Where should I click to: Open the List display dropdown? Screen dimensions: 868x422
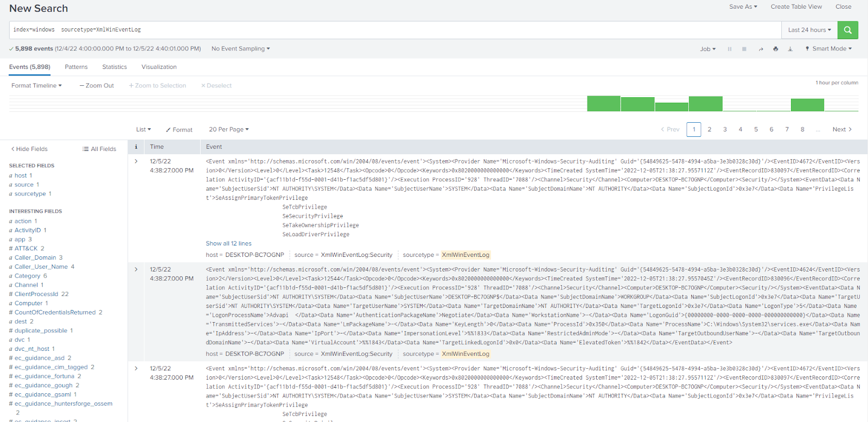click(x=143, y=129)
